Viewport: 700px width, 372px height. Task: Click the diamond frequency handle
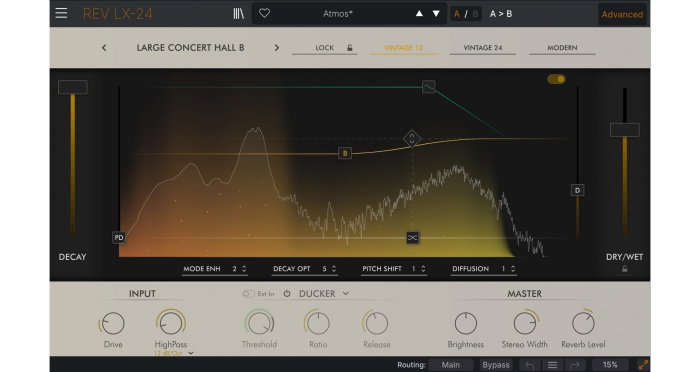pos(412,138)
